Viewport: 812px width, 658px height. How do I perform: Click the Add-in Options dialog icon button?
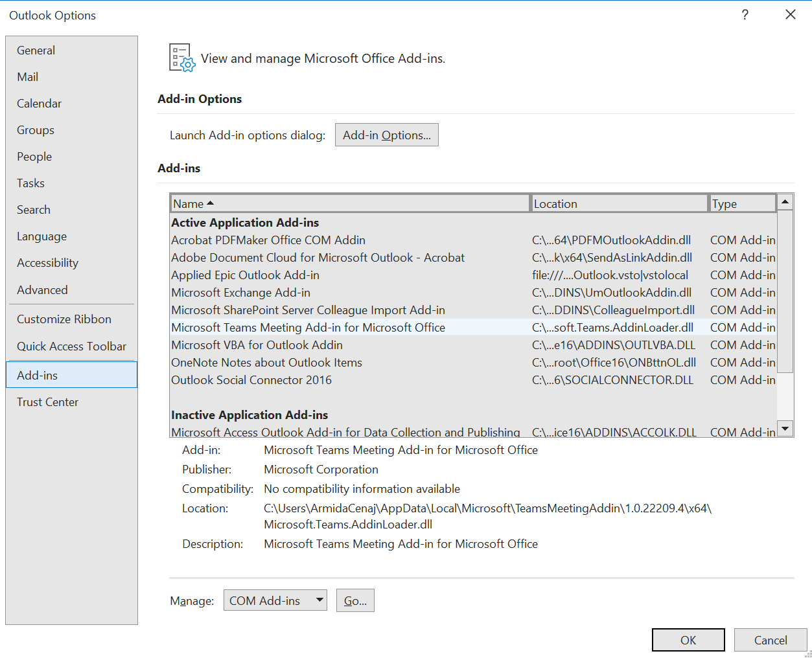(386, 135)
